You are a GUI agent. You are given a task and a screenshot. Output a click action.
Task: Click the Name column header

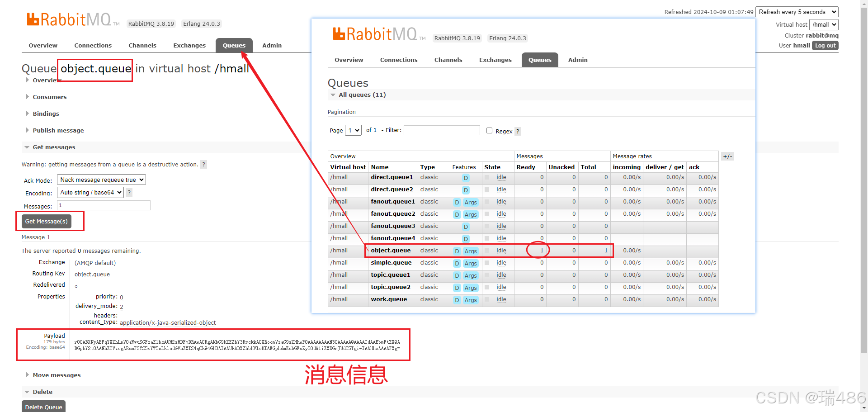click(x=380, y=167)
